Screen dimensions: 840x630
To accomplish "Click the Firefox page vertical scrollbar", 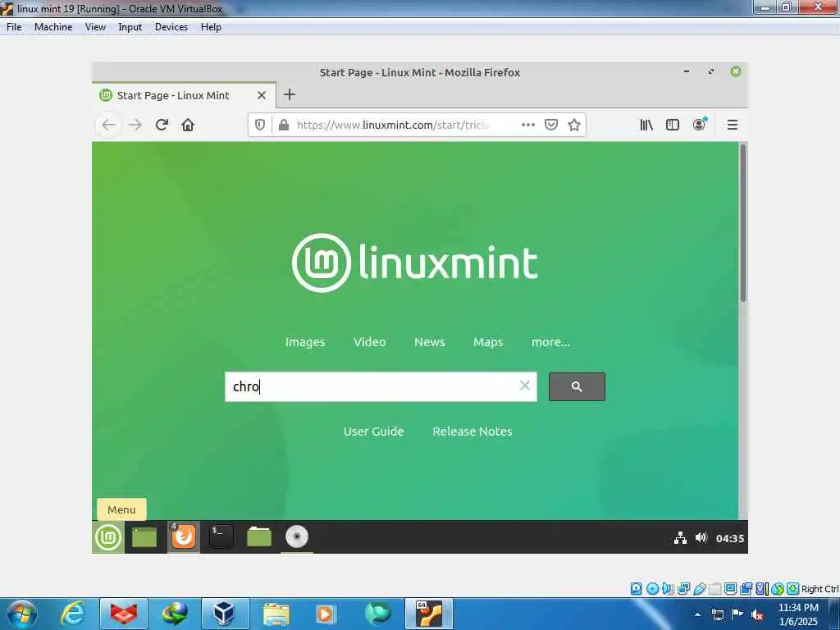I will point(743,222).
